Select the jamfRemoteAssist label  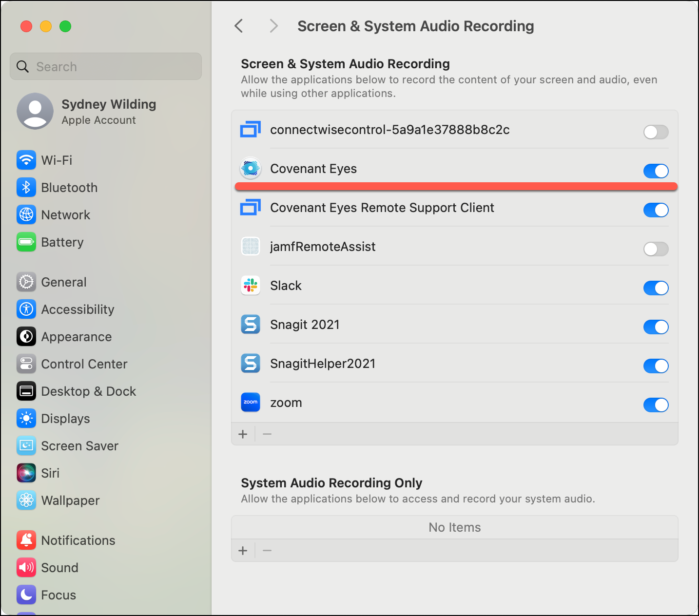323,247
